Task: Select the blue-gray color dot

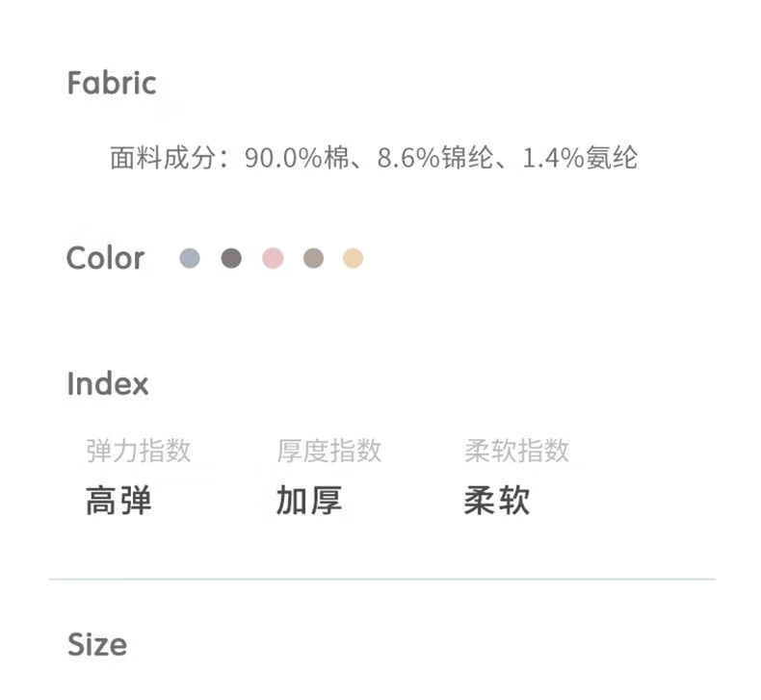Action: (x=189, y=258)
